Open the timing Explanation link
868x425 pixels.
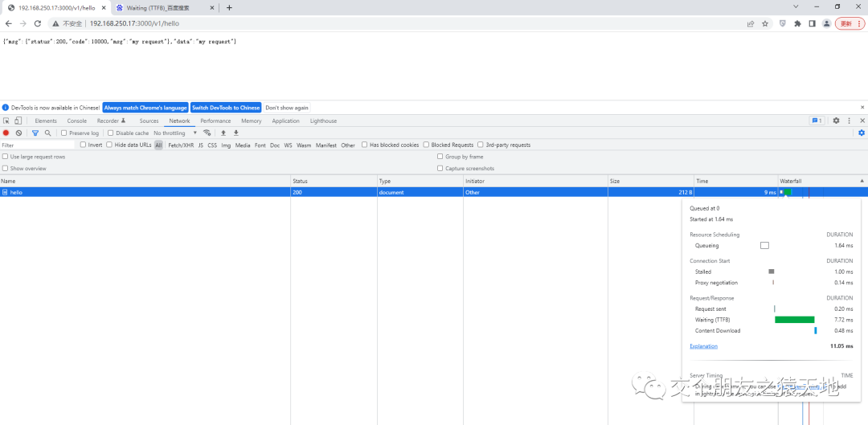[x=703, y=346]
